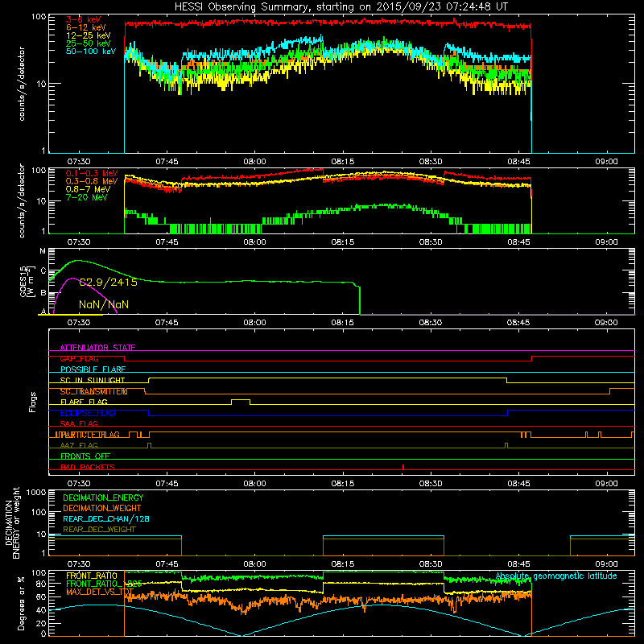
Task: Click the counts/s/detector label of top panel
Action: point(22,84)
